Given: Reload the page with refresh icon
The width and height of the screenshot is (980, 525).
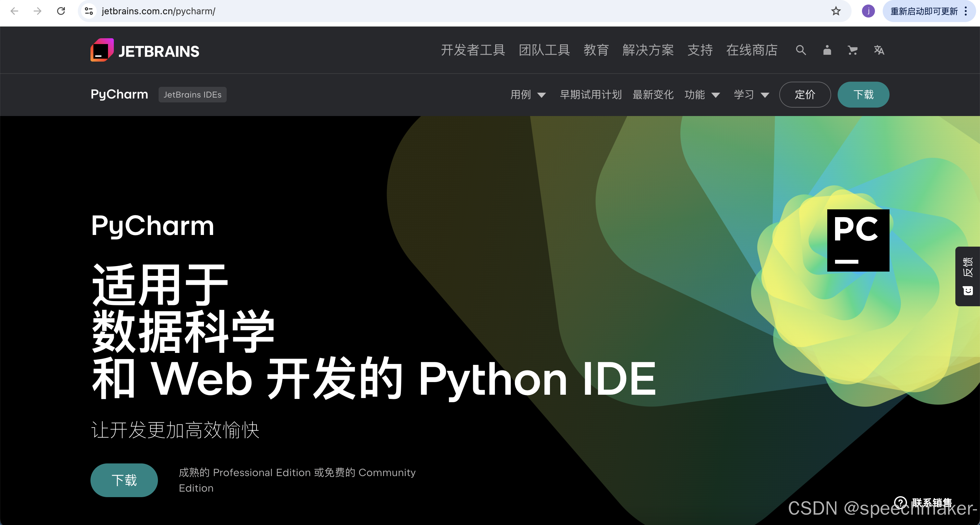Looking at the screenshot, I should pyautogui.click(x=61, y=11).
